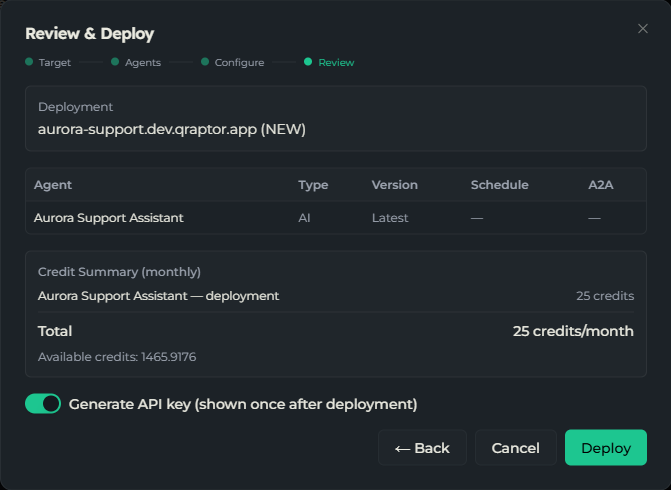Click the Target step dot indicator
Screen dimensions: 671x490
point(29,62)
